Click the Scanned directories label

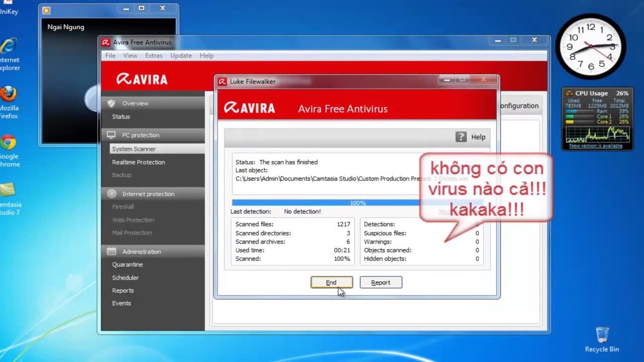tap(263, 233)
